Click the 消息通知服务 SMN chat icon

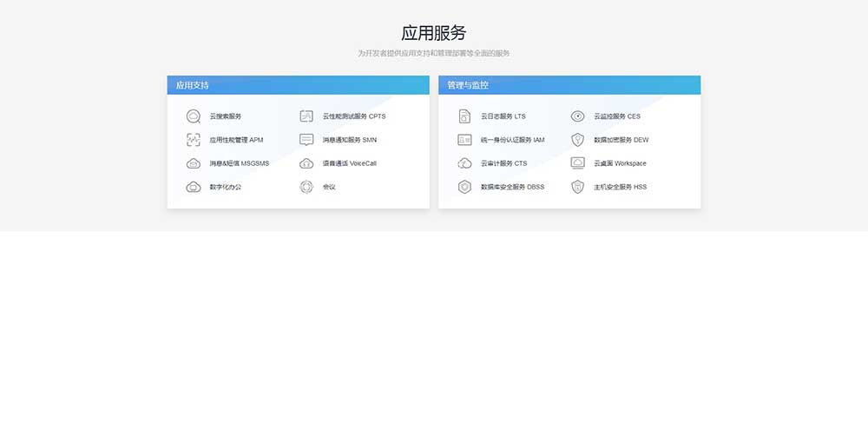coord(306,140)
